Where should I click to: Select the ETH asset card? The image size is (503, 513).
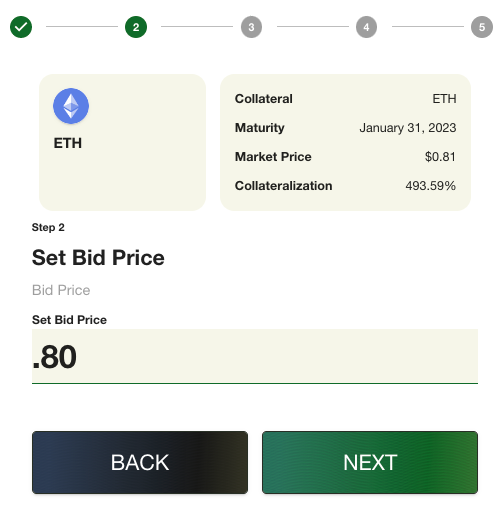[x=122, y=142]
